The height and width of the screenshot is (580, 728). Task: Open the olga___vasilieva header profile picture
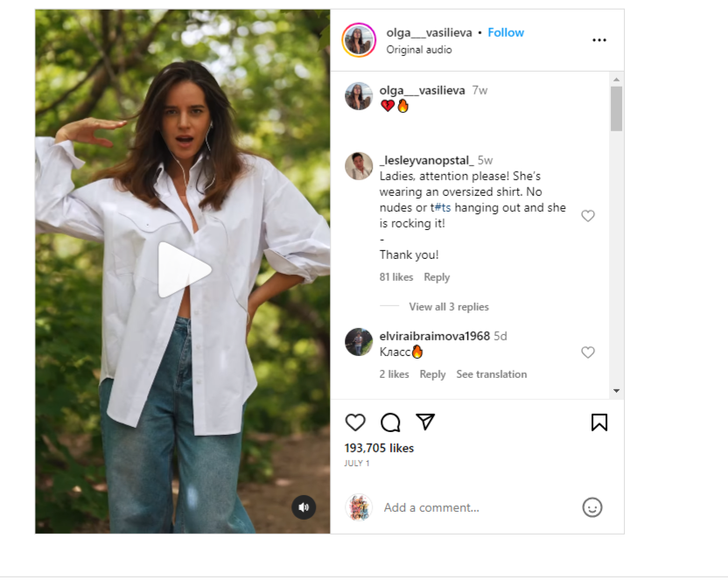360,40
